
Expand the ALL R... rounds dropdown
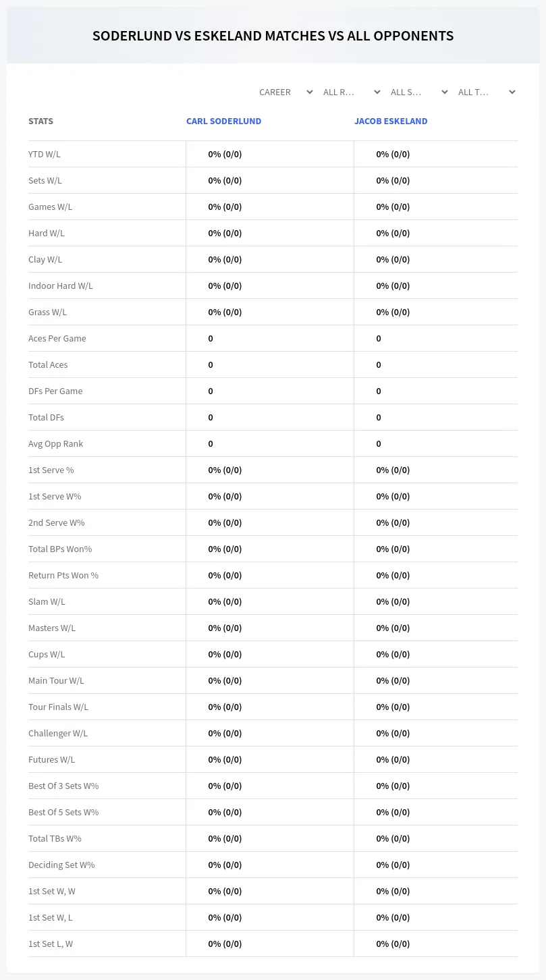[350, 92]
